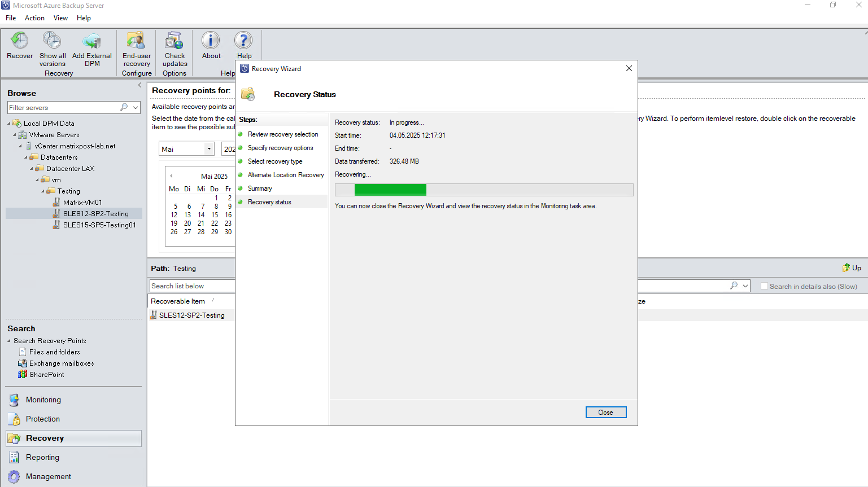Select SLES15-SP5-Testing01 tree node
This screenshot has width=868, height=487.
pos(99,225)
